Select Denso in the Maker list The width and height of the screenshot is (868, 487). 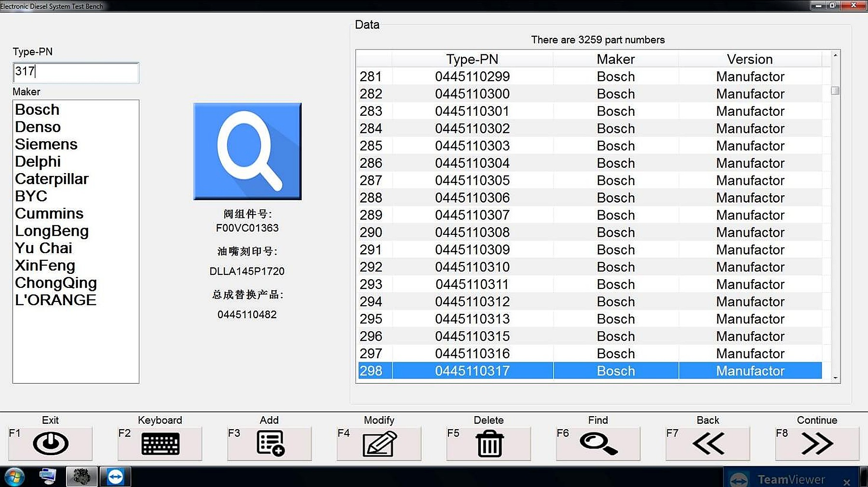click(x=38, y=127)
